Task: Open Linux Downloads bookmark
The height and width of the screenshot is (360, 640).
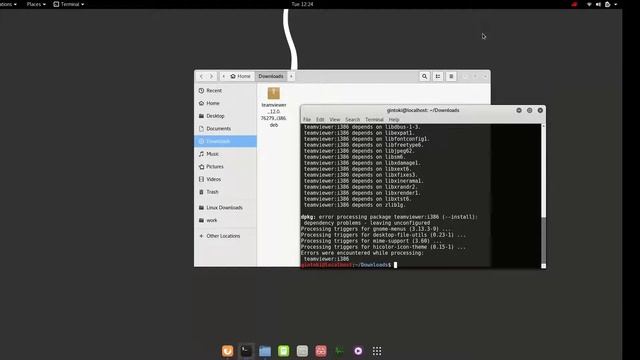Action: coord(225,208)
